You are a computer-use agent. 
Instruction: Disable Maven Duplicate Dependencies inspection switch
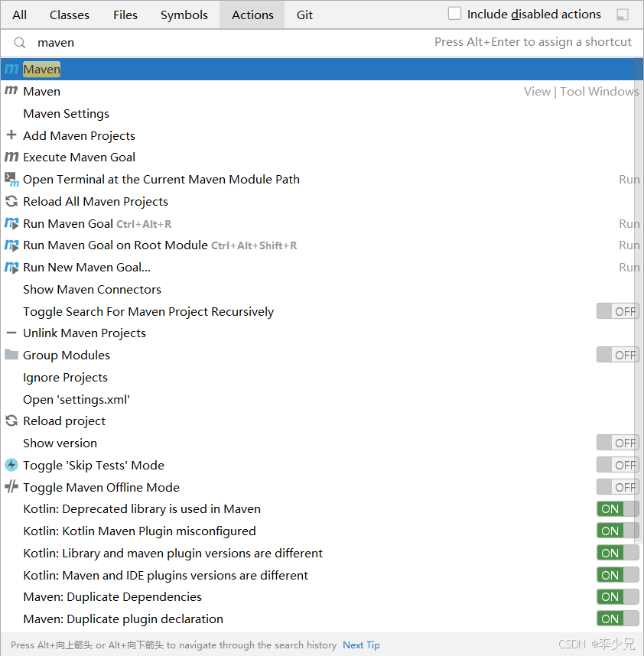coord(618,596)
